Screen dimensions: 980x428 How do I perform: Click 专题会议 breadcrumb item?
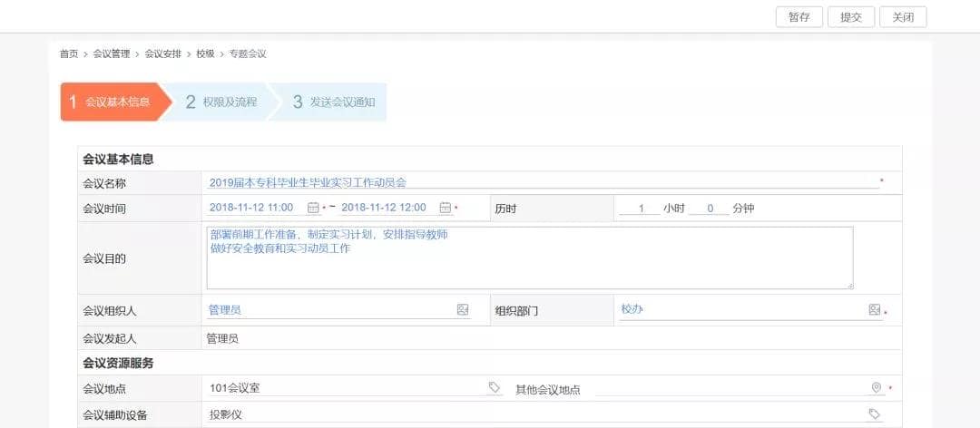pos(248,54)
